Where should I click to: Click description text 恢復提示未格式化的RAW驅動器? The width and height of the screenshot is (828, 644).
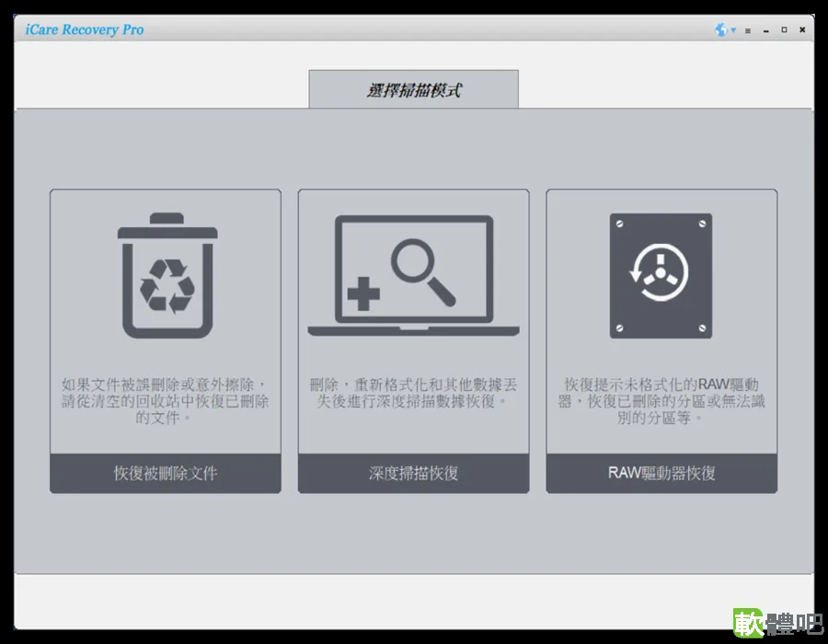coord(661,400)
